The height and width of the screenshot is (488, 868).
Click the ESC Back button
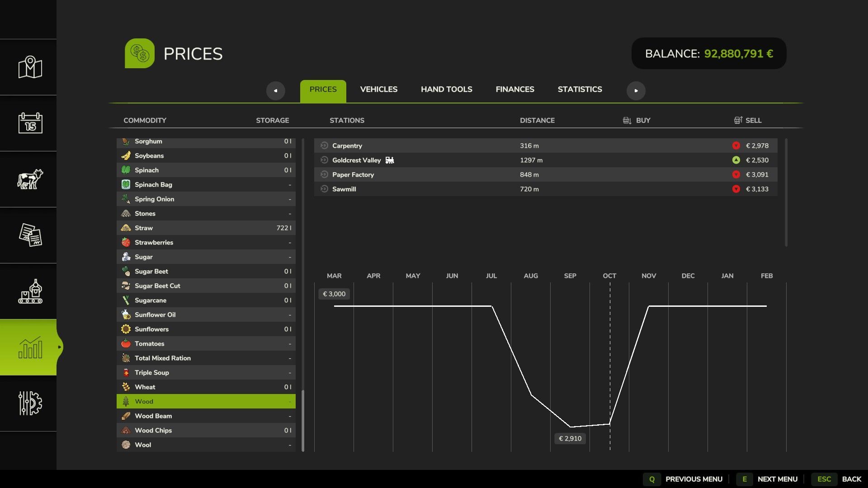click(839, 479)
